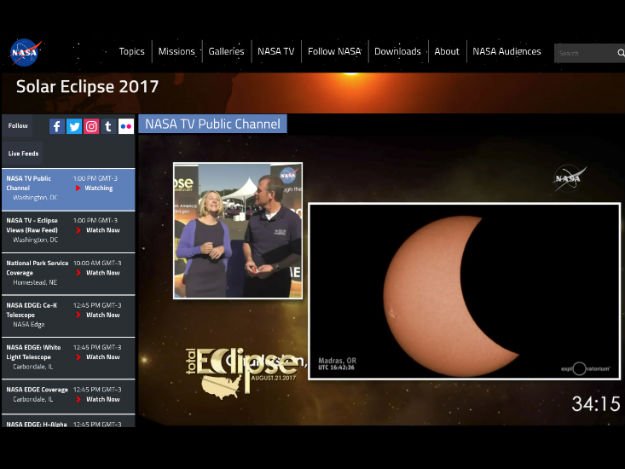This screenshot has height=469, width=625.
Task: Watch Now for Eclipse Views Raw Feed
Action: 103,230
